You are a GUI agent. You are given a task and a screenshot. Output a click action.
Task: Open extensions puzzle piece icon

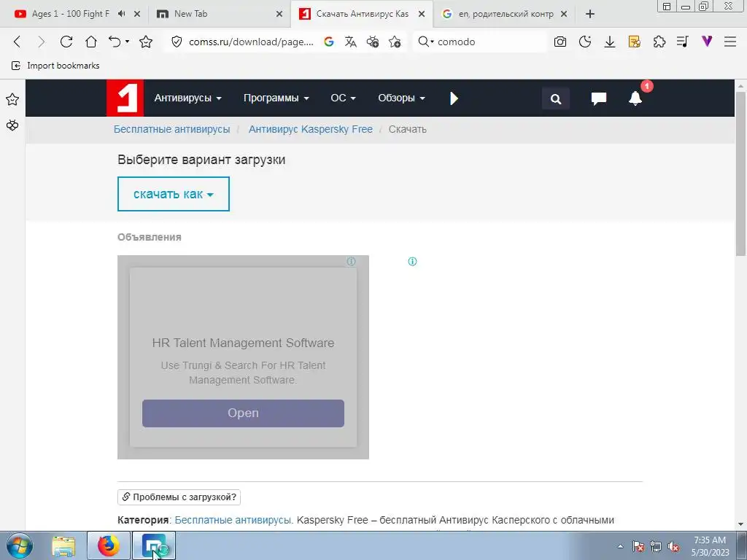point(659,42)
